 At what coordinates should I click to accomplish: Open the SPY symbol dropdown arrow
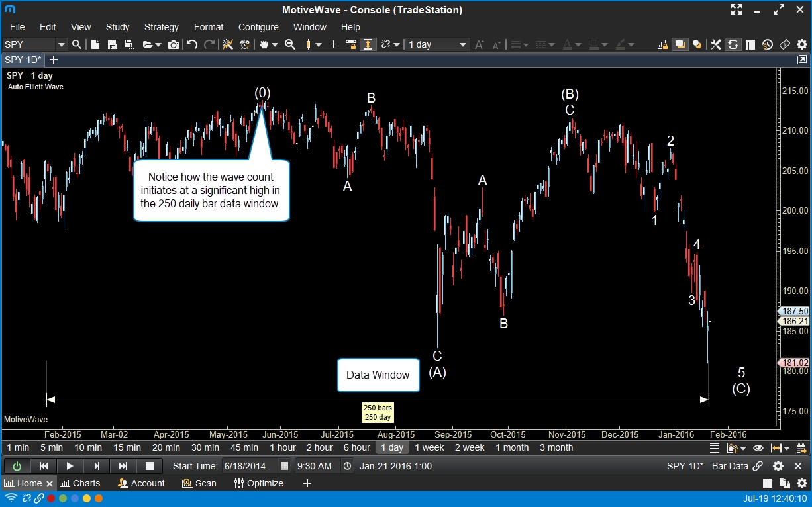tap(62, 44)
